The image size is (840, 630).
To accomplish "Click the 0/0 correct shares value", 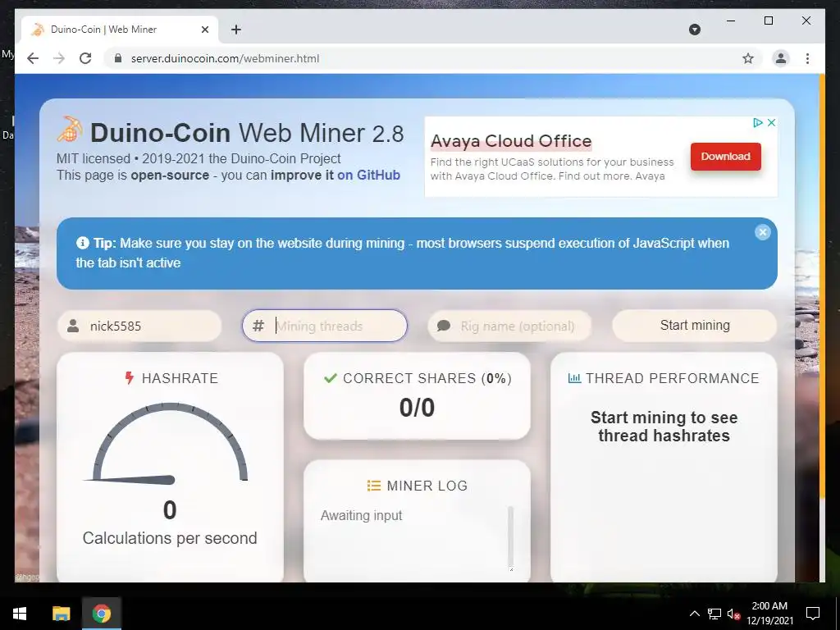I will click(x=417, y=408).
